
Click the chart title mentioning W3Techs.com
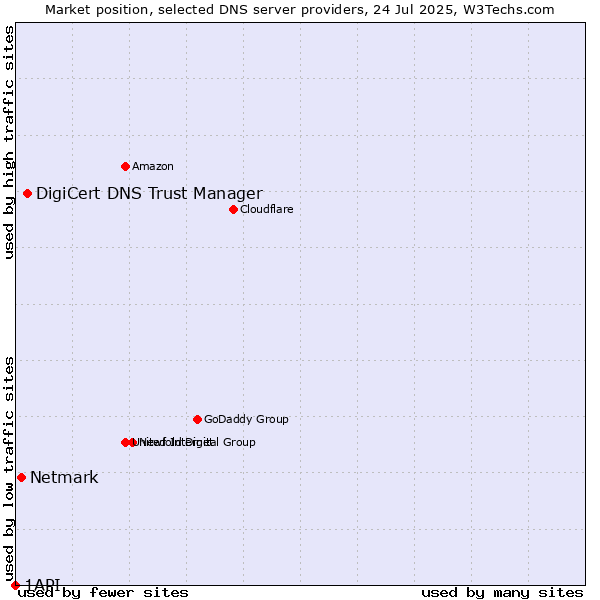click(x=300, y=10)
